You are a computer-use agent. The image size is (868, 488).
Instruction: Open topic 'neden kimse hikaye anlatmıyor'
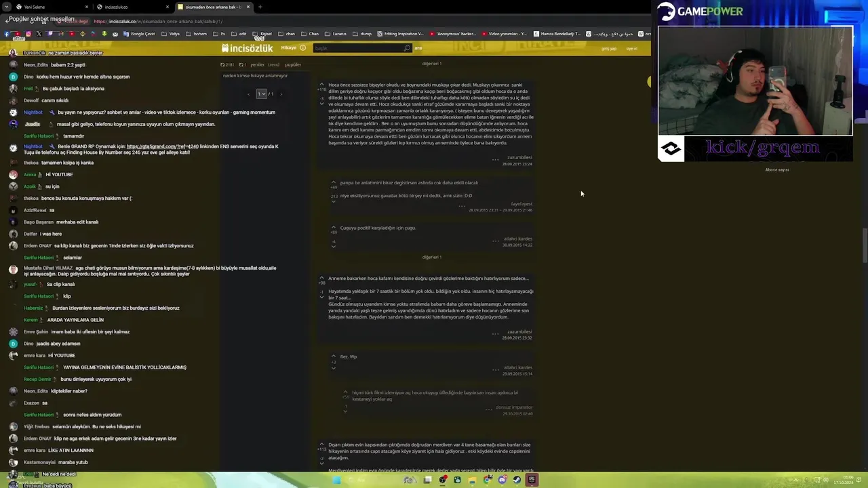pyautogui.click(x=256, y=76)
